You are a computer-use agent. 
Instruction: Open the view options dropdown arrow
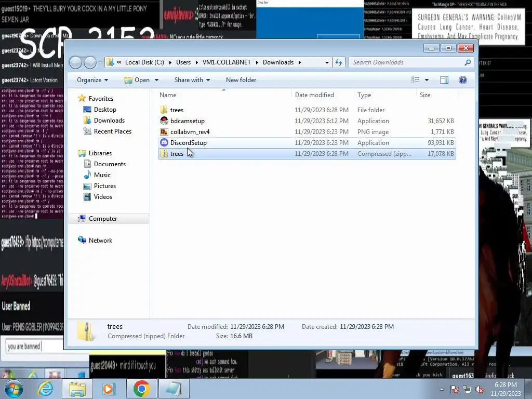tap(427, 80)
